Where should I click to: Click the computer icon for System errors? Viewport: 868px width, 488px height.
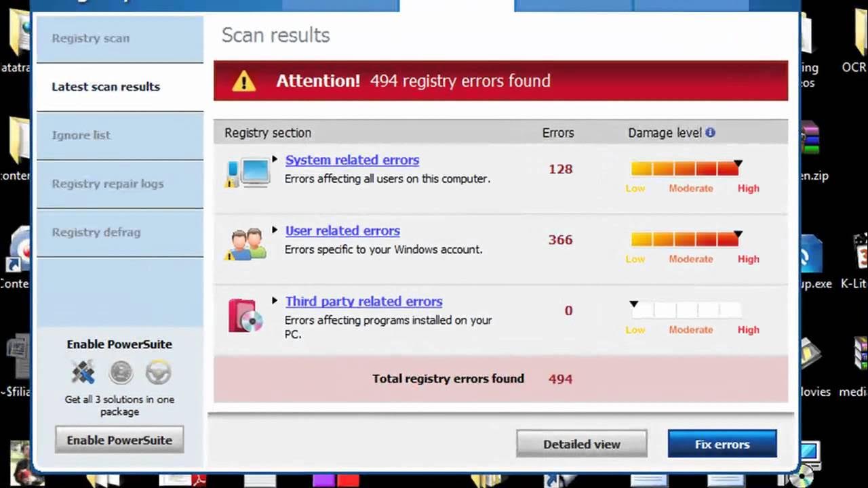(247, 173)
